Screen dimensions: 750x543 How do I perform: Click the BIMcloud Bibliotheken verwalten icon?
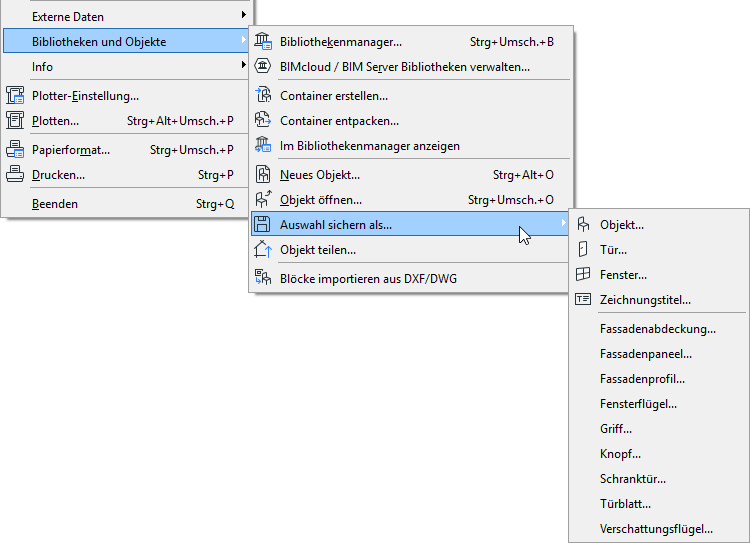pyautogui.click(x=263, y=67)
